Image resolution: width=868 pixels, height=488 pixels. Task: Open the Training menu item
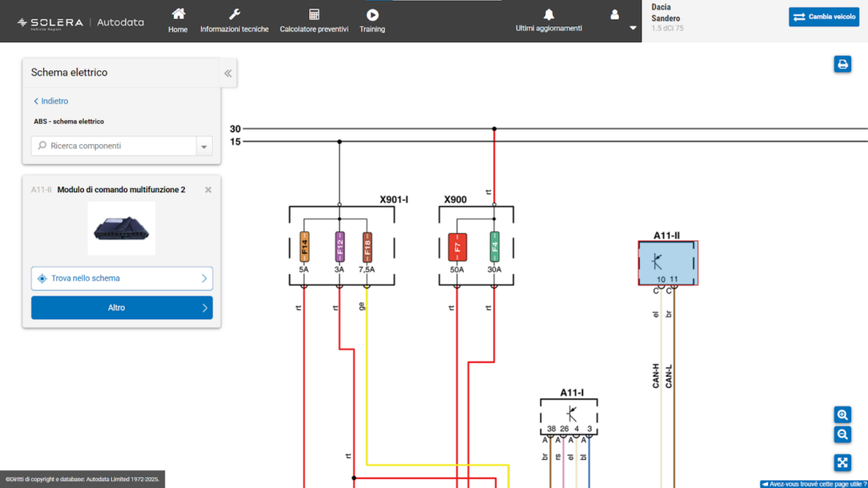coord(372,21)
